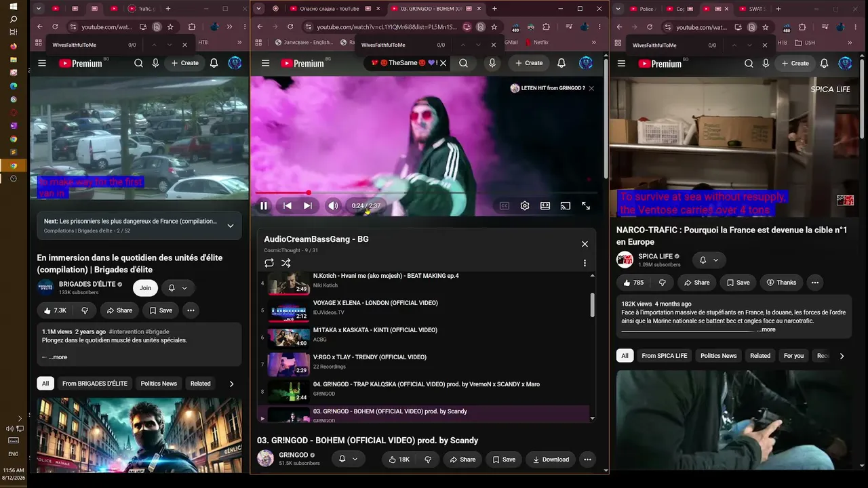
Task: Open tab search dropdown in left browser
Action: pos(39,9)
